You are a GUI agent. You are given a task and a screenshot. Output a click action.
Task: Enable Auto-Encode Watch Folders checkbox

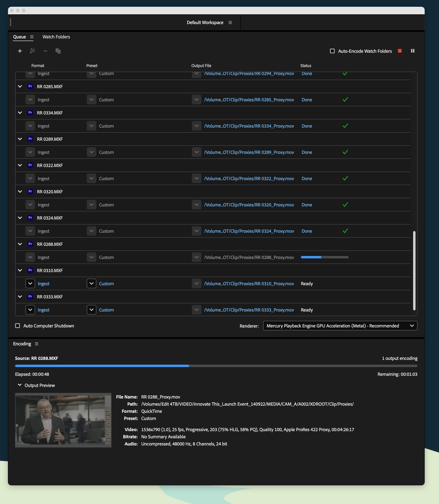pos(332,51)
